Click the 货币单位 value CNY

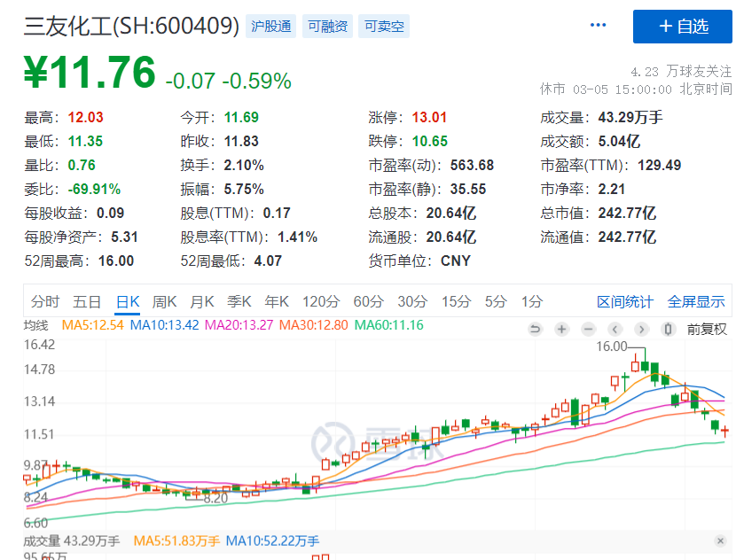[x=456, y=261]
